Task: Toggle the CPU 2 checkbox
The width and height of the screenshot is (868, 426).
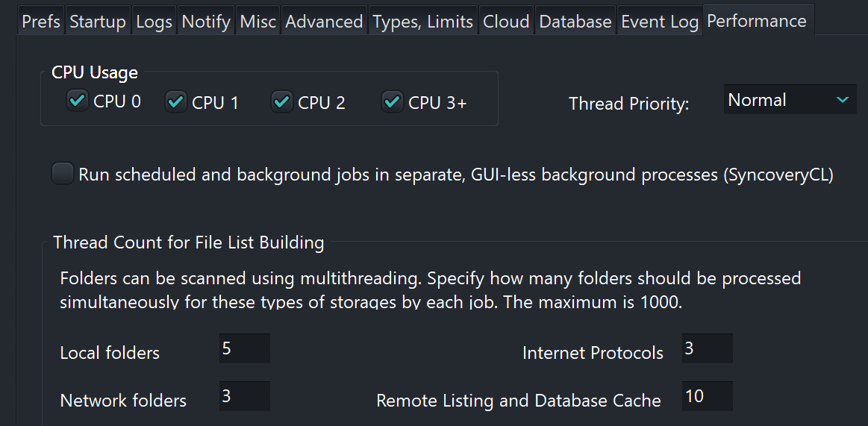Action: 282,101
